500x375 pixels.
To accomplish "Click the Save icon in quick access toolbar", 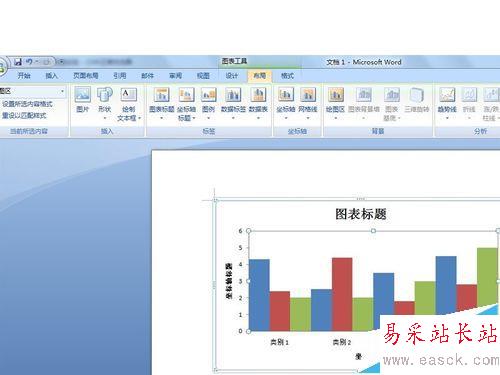I will (x=18, y=62).
